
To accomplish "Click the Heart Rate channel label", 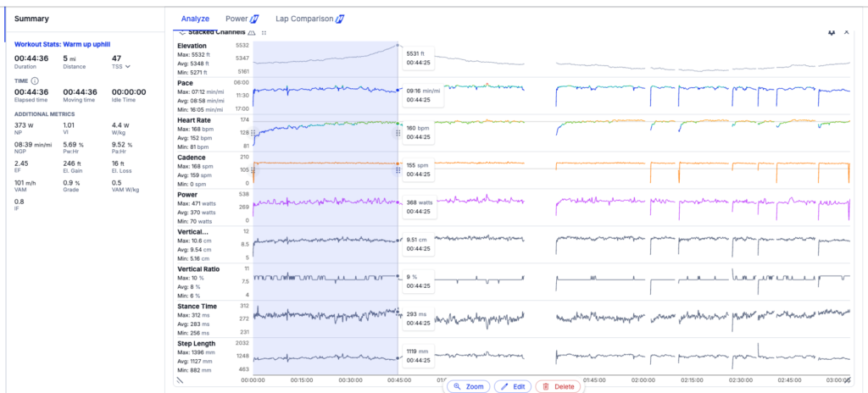I will point(194,120).
